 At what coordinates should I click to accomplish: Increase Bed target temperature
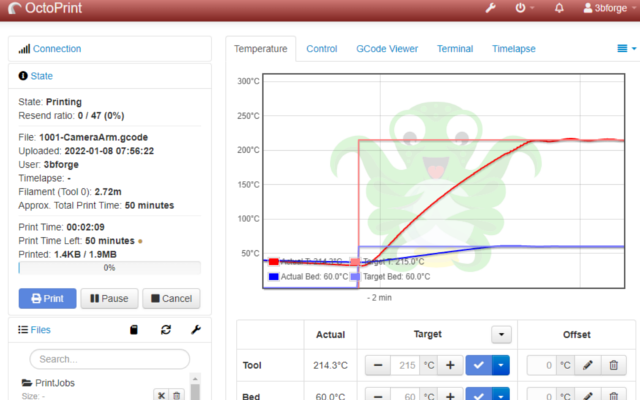450,395
